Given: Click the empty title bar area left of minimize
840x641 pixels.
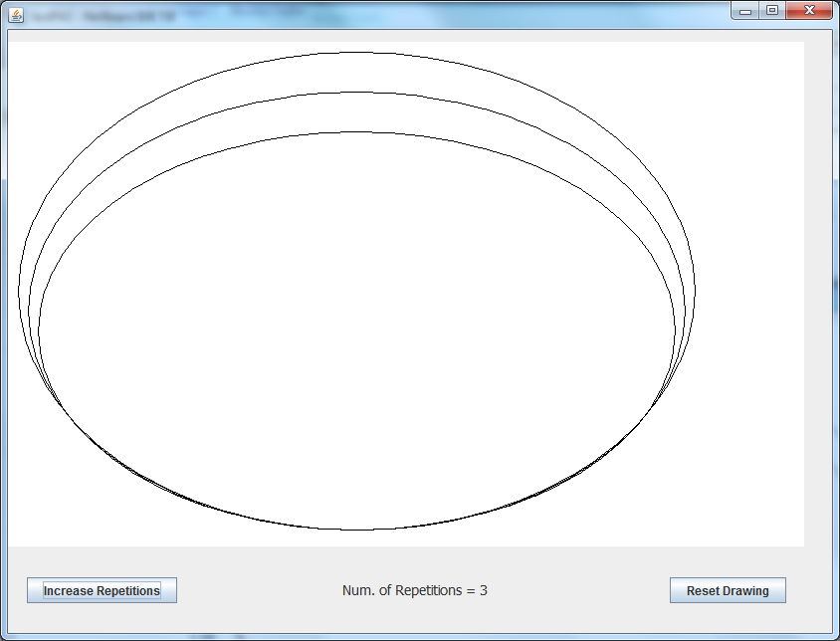Looking at the screenshot, I should pyautogui.click(x=448, y=12).
